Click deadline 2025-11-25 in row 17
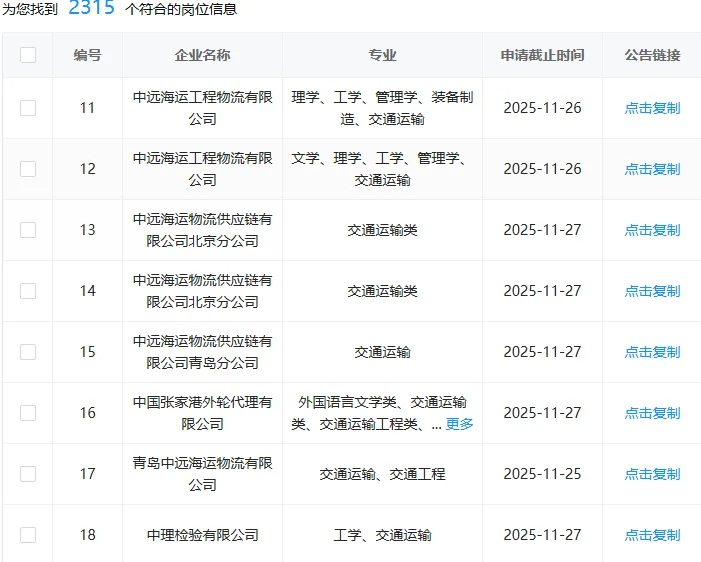Viewport: 701px width, 562px height. [542, 474]
